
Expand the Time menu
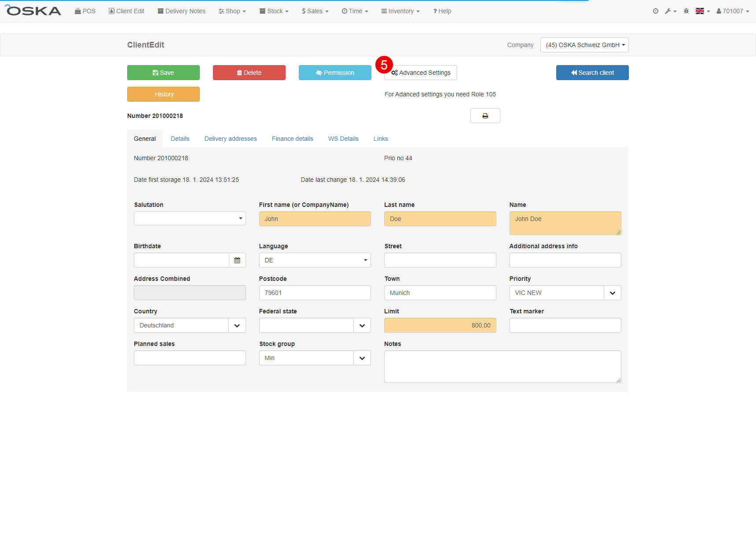(355, 11)
